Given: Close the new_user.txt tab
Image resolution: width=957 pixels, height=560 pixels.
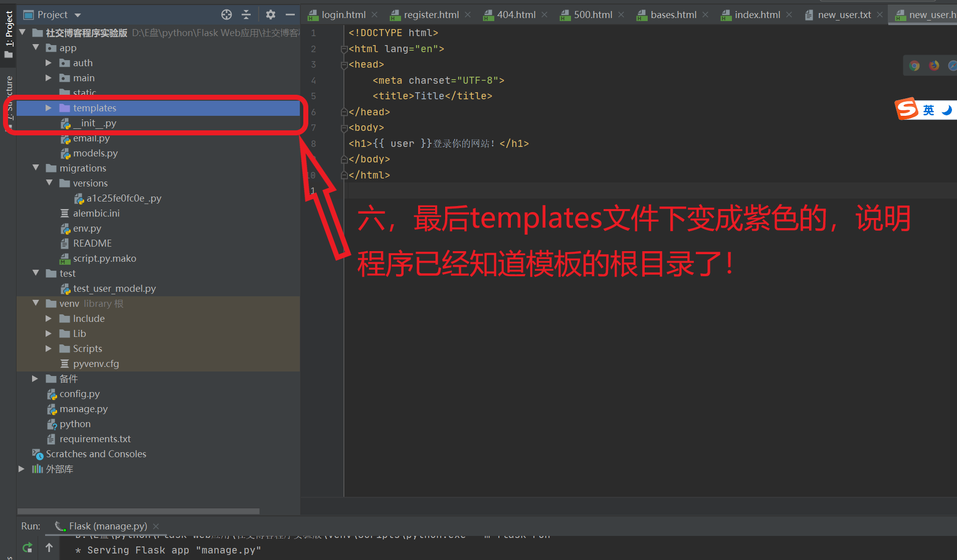Looking at the screenshot, I should coord(880,15).
